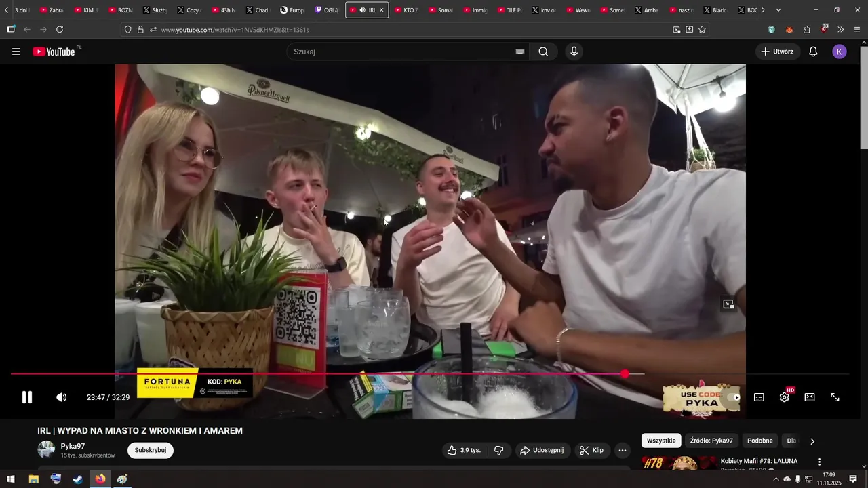The width and height of the screenshot is (868, 488).
Task: Open the tracking protection shield icon
Action: click(x=127, y=30)
